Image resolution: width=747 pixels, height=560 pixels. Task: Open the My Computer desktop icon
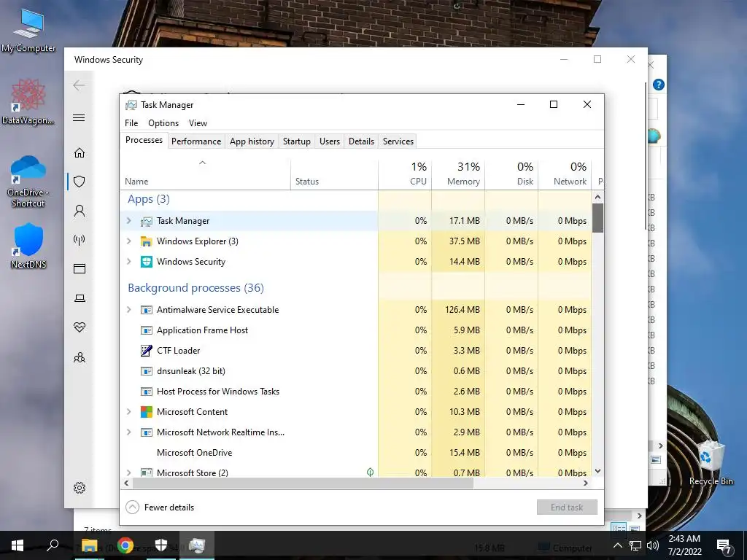pyautogui.click(x=28, y=31)
